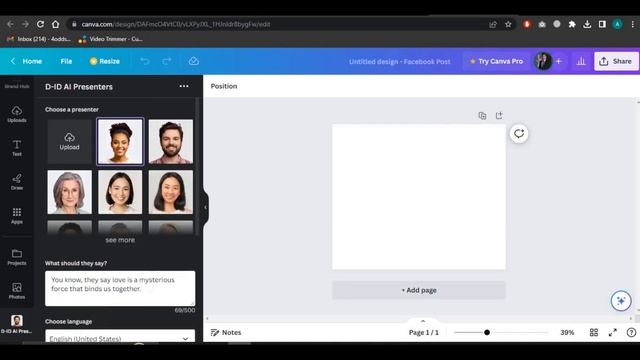Try Canva Pro
This screenshot has width=640, height=360.
pos(496,61)
